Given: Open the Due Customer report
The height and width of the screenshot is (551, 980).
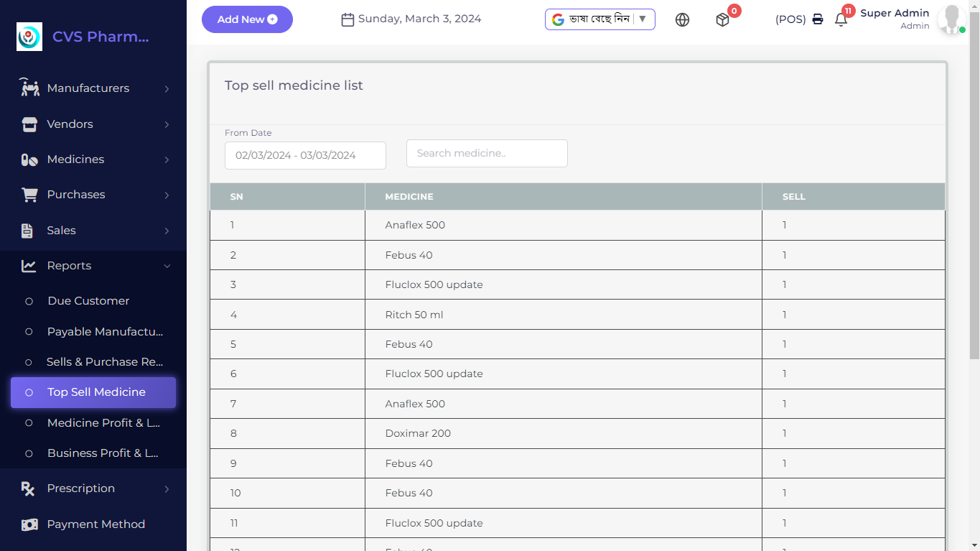Looking at the screenshot, I should (88, 301).
